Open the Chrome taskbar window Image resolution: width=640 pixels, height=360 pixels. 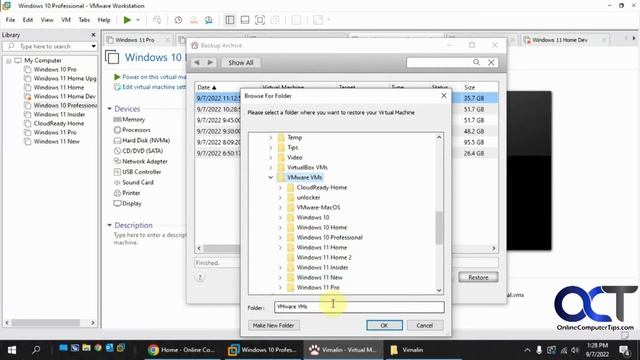181,350
